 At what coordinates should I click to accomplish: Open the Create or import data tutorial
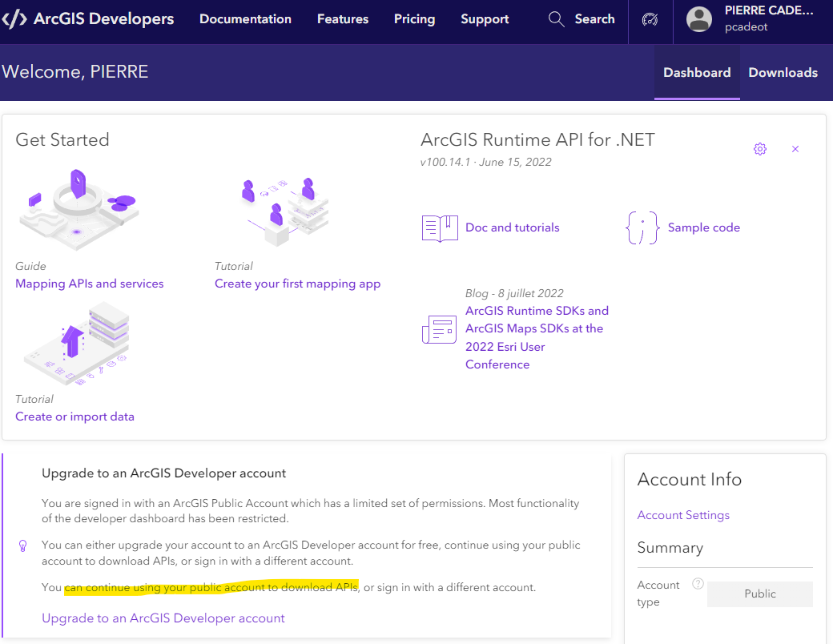[74, 416]
